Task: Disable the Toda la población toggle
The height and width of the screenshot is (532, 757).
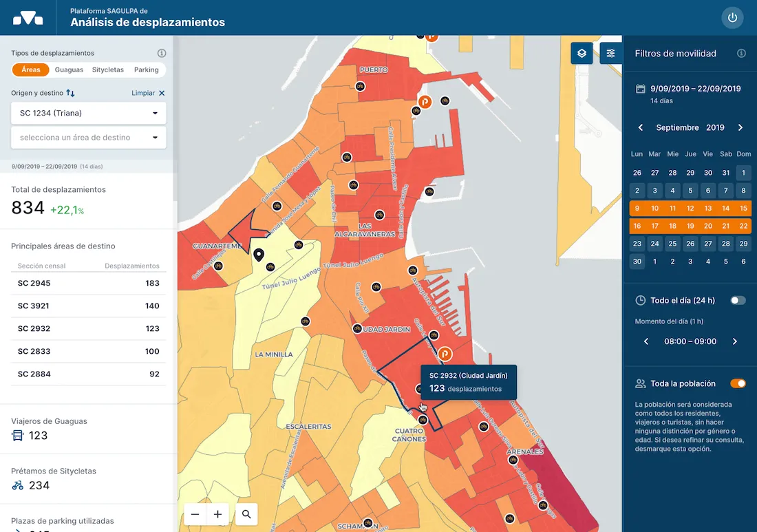Action: 738,383
